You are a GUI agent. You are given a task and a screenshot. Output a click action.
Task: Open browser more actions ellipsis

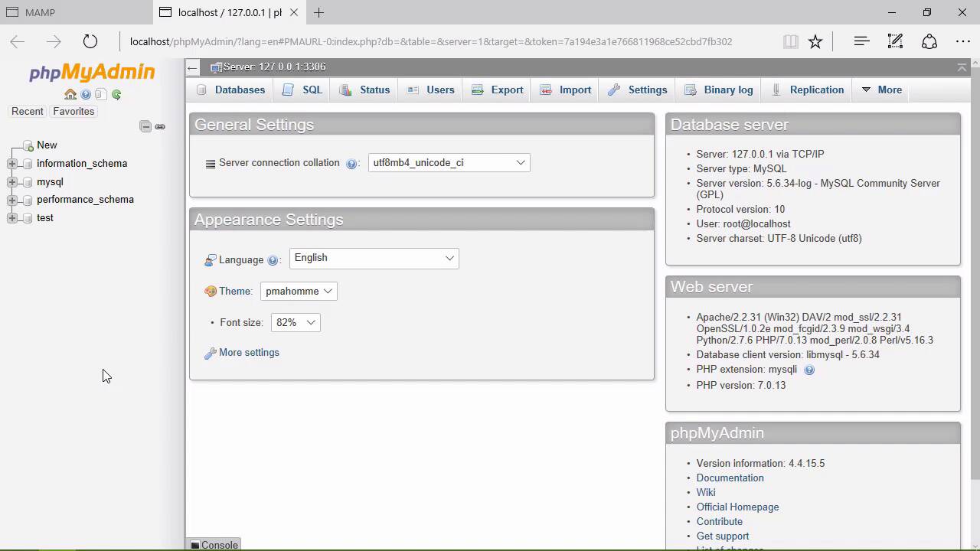963,41
